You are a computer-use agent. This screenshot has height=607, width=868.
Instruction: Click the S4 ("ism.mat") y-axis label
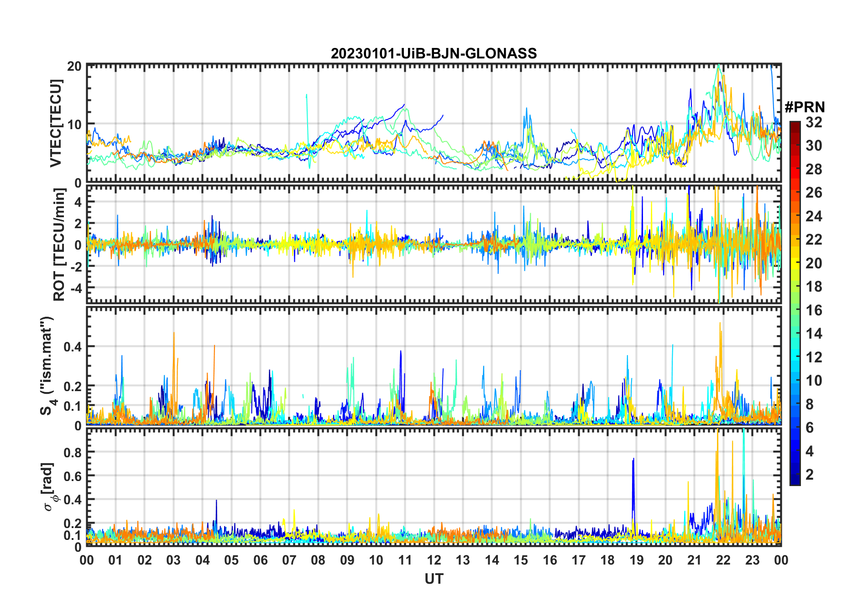(47, 366)
